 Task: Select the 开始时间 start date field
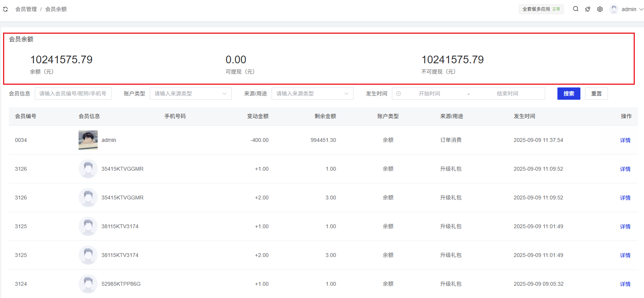pyautogui.click(x=429, y=94)
